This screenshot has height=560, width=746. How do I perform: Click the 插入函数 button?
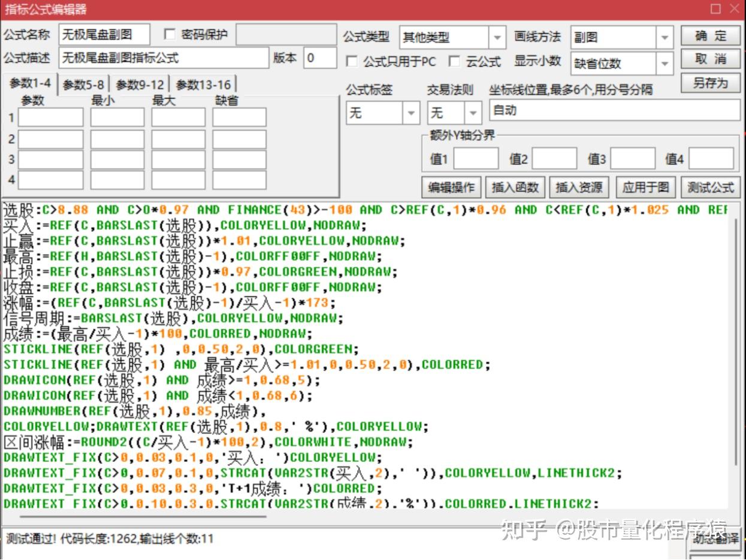[515, 187]
